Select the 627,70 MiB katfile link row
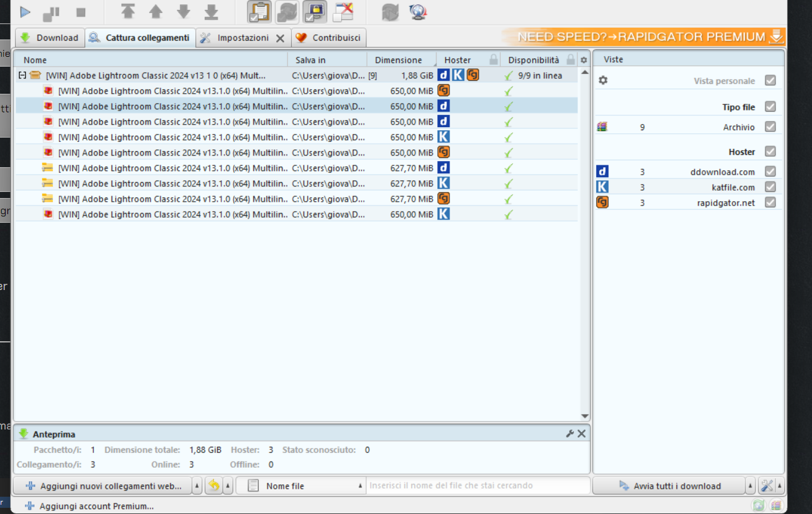 (x=296, y=183)
